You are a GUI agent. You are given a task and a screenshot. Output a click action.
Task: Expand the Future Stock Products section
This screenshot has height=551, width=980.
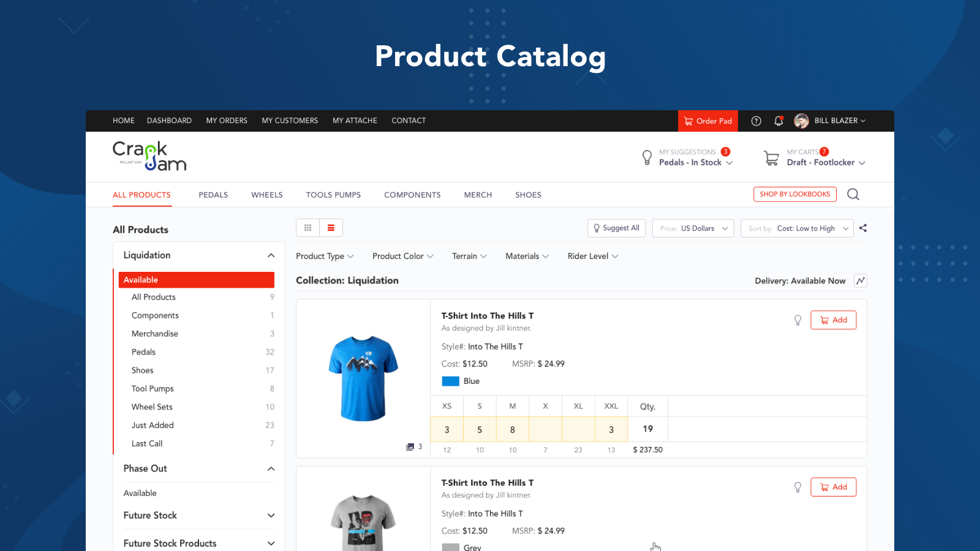click(x=271, y=544)
